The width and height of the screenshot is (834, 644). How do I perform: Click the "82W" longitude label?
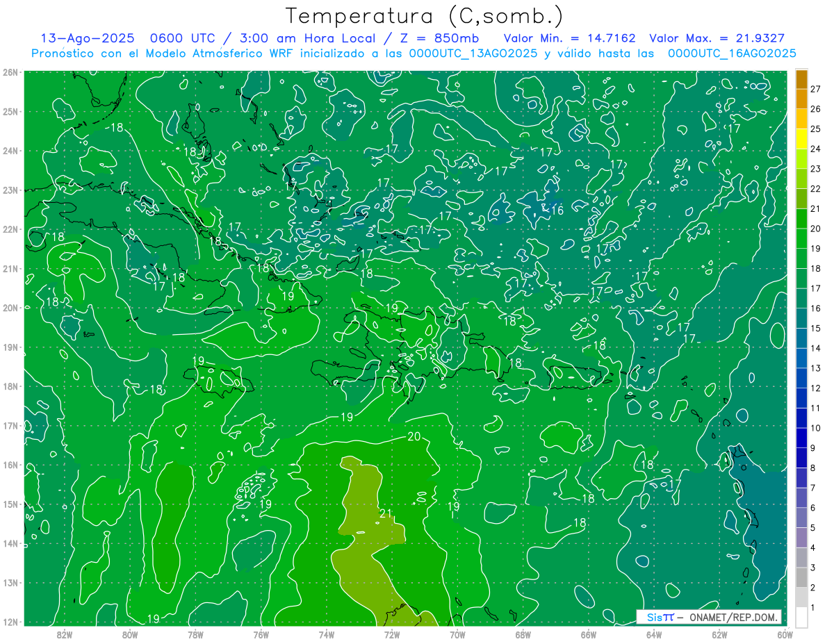[65, 634]
